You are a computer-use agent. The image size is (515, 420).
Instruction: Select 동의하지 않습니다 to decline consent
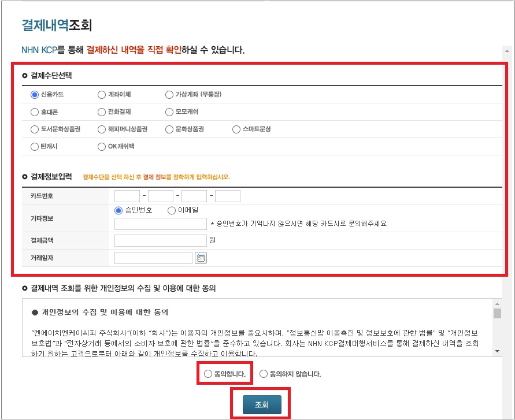point(263,374)
